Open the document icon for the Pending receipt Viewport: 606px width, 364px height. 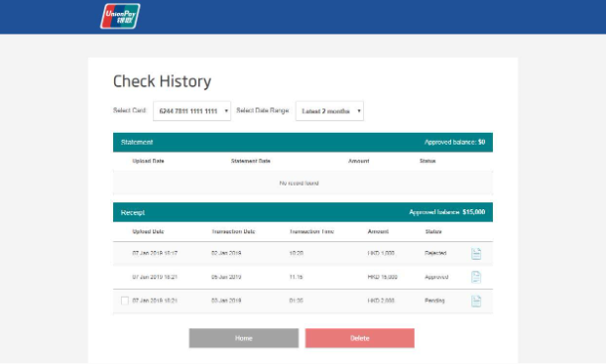[x=476, y=301]
